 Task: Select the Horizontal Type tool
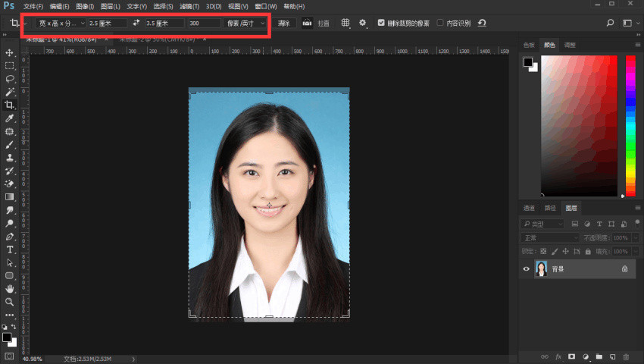tap(9, 249)
